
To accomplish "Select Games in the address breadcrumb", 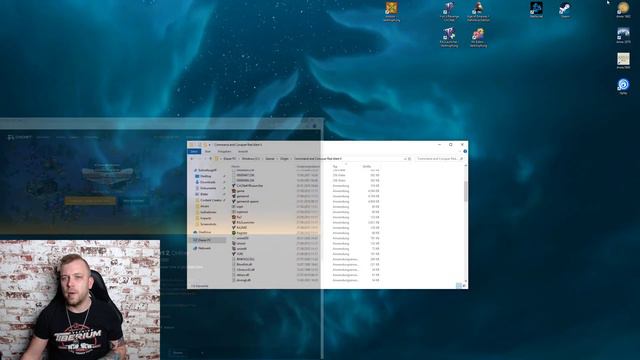I will click(270, 158).
